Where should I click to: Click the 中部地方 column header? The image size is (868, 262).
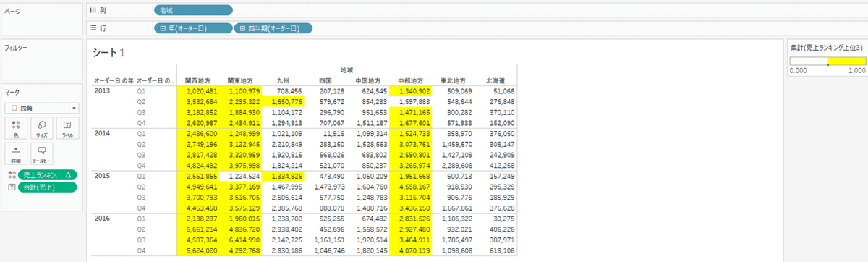coord(410,80)
